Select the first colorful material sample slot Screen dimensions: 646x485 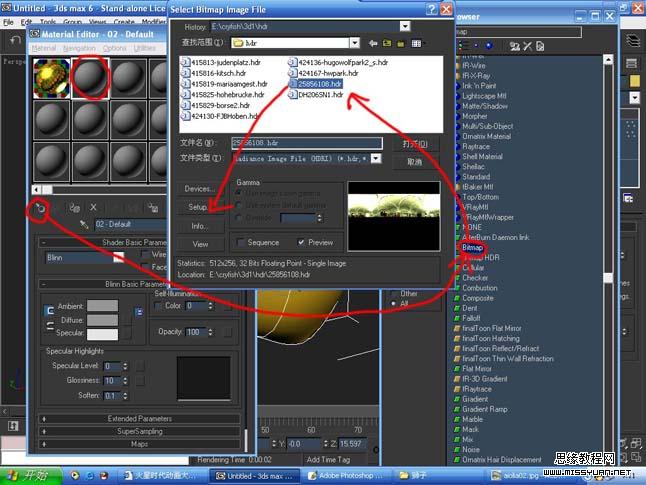pos(51,78)
